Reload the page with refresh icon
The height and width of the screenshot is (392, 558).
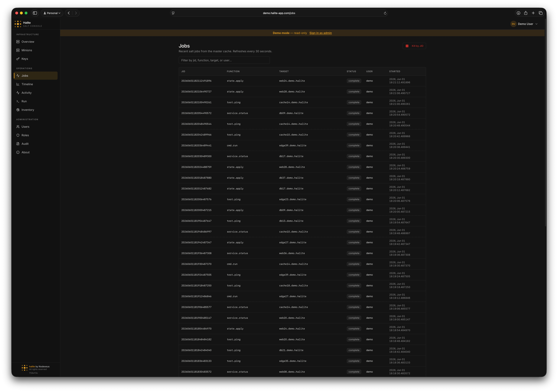pyautogui.click(x=385, y=13)
